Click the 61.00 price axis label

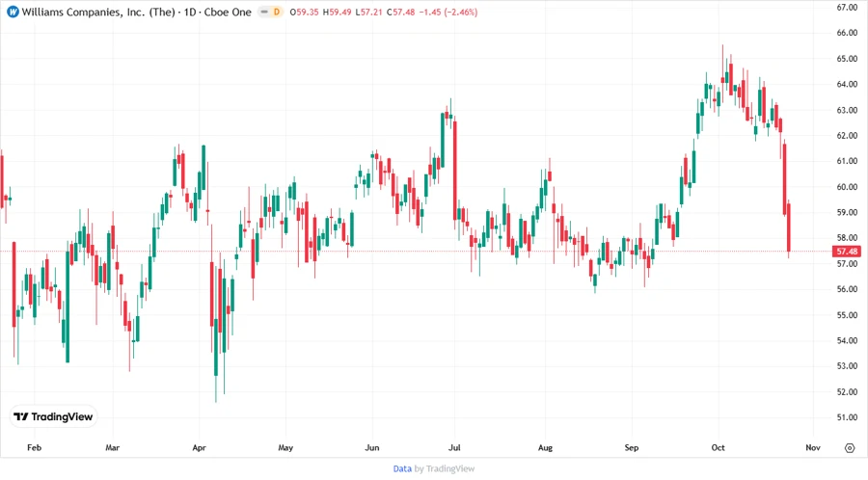pos(847,161)
